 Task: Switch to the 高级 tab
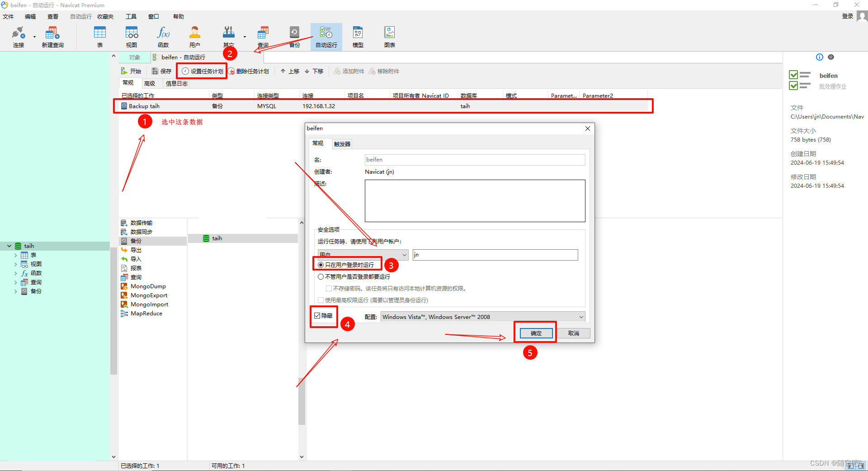point(150,83)
